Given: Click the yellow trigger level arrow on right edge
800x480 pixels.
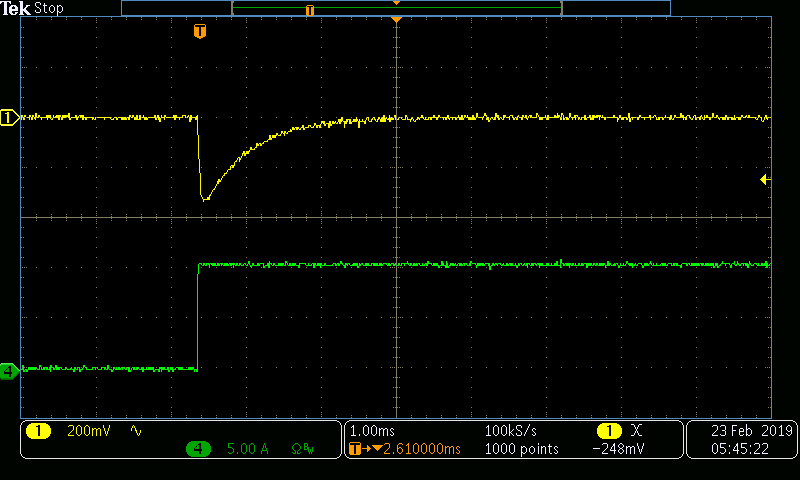Looking at the screenshot, I should tap(765, 180).
